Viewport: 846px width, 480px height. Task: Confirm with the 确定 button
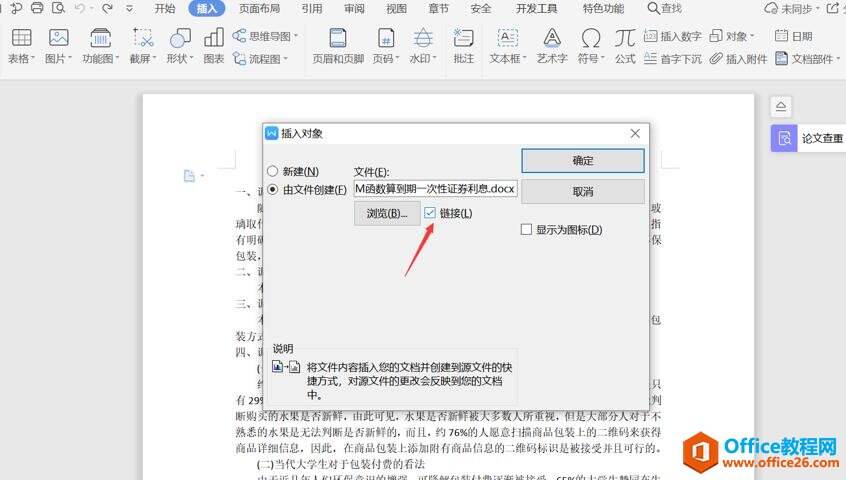[583, 161]
